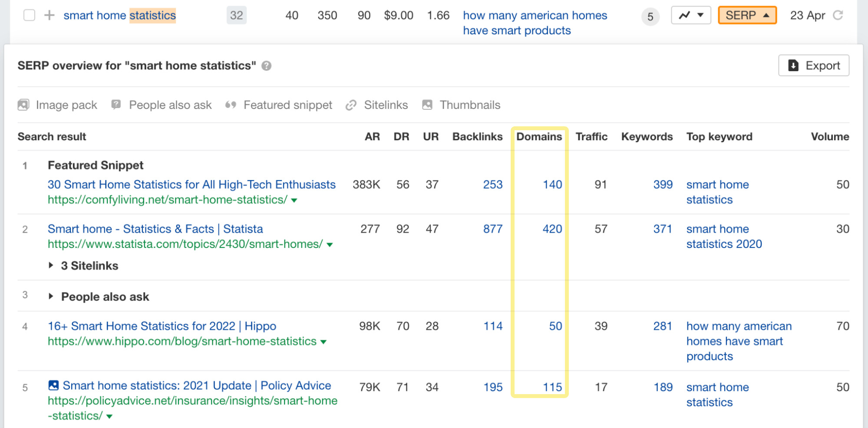
Task: Click the People also ask speech-bubble icon
Action: (x=115, y=105)
